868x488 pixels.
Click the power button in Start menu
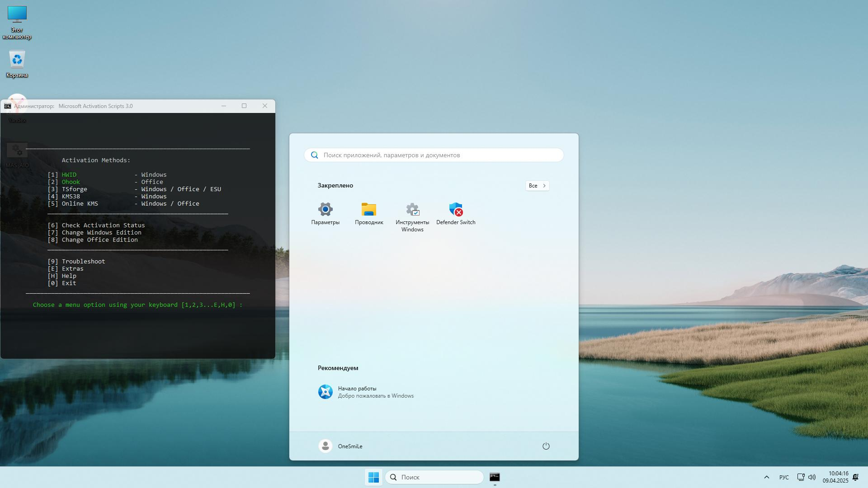coord(546,446)
